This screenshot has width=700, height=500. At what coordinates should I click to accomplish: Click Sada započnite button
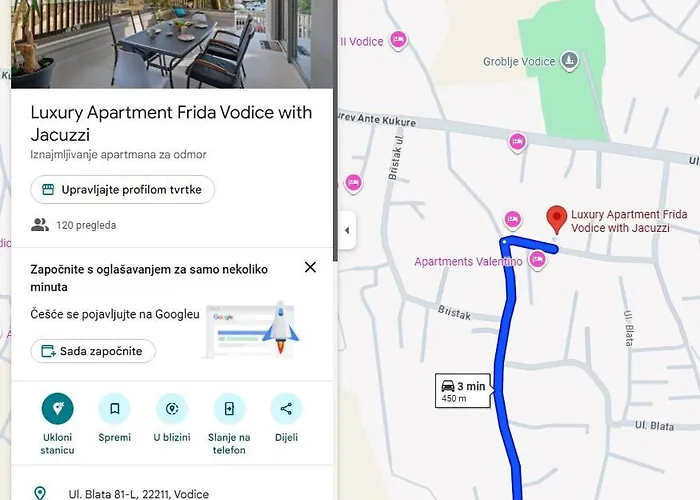[93, 351]
